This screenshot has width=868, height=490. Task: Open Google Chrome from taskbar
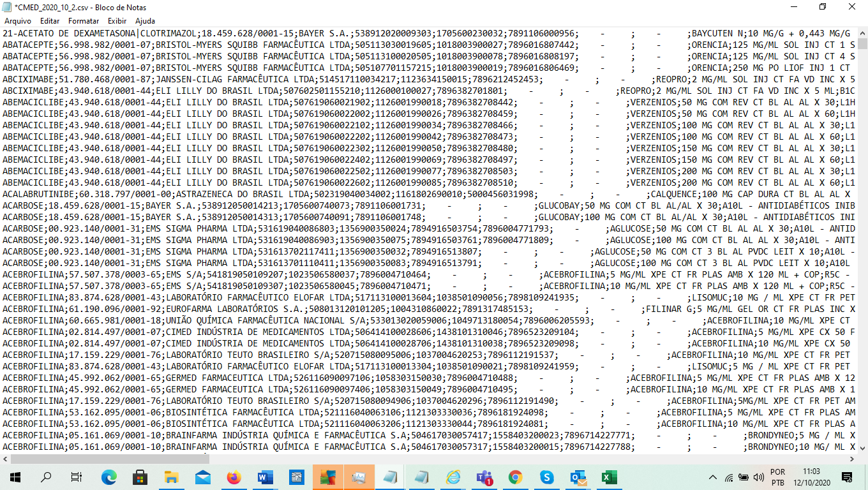[516, 477]
